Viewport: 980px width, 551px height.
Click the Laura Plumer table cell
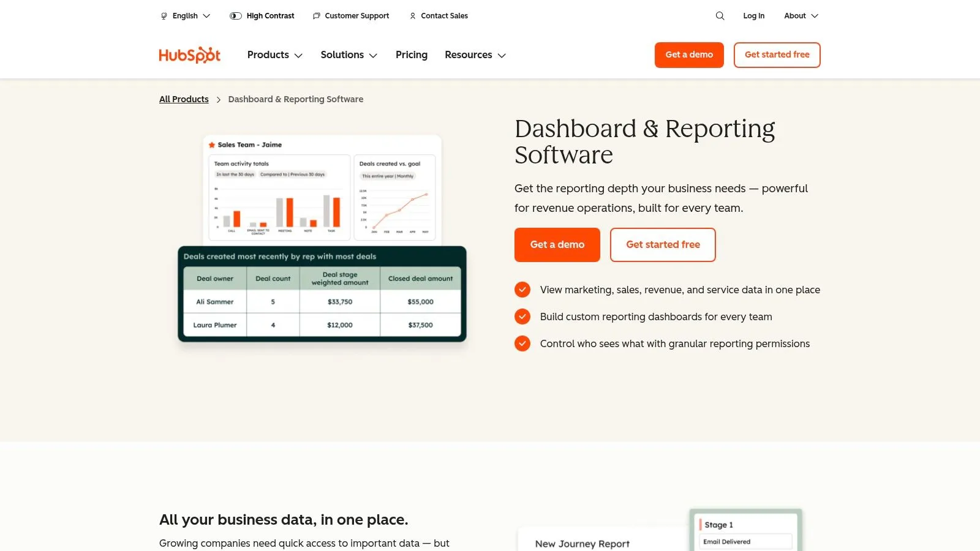tap(215, 325)
